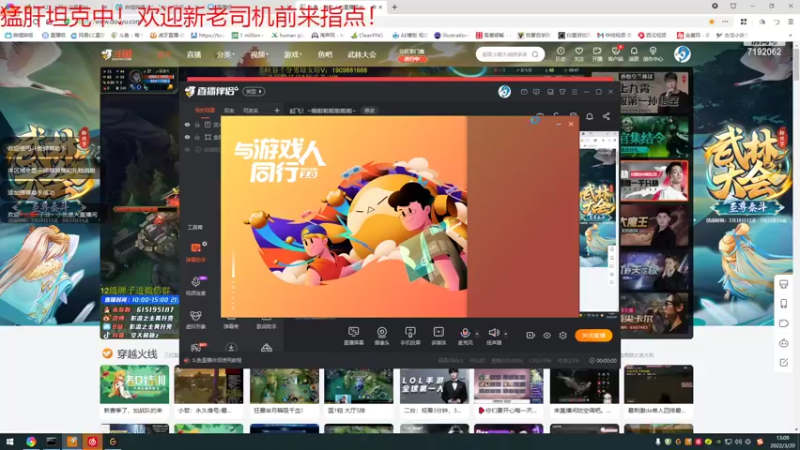Switch to the third scene tab
The height and width of the screenshot is (450, 800).
[x=251, y=110]
